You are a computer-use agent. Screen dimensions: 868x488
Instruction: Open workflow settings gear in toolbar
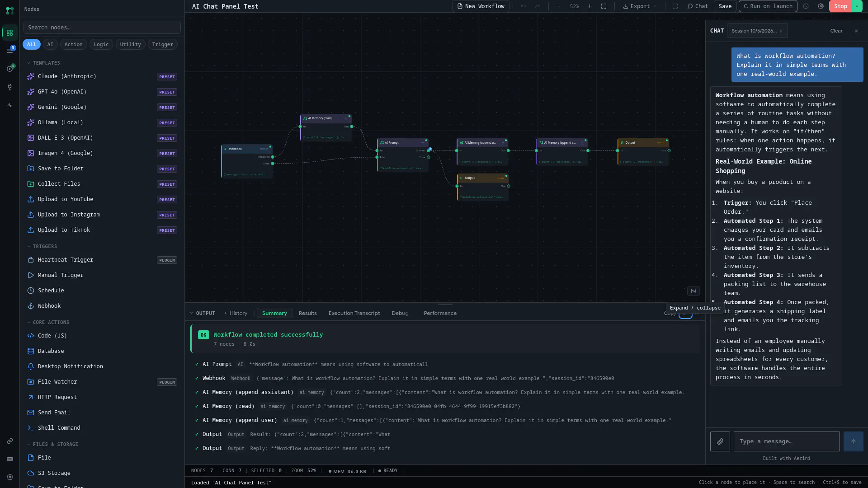tap(821, 6)
